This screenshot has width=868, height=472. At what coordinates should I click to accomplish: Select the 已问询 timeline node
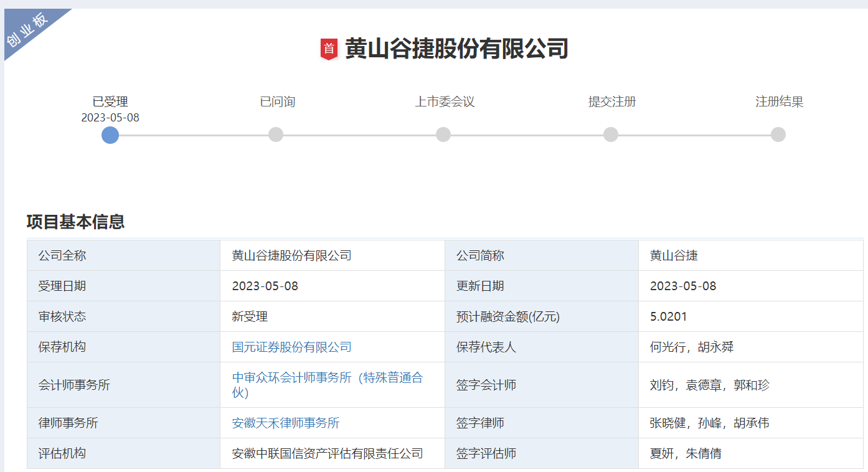[276, 135]
